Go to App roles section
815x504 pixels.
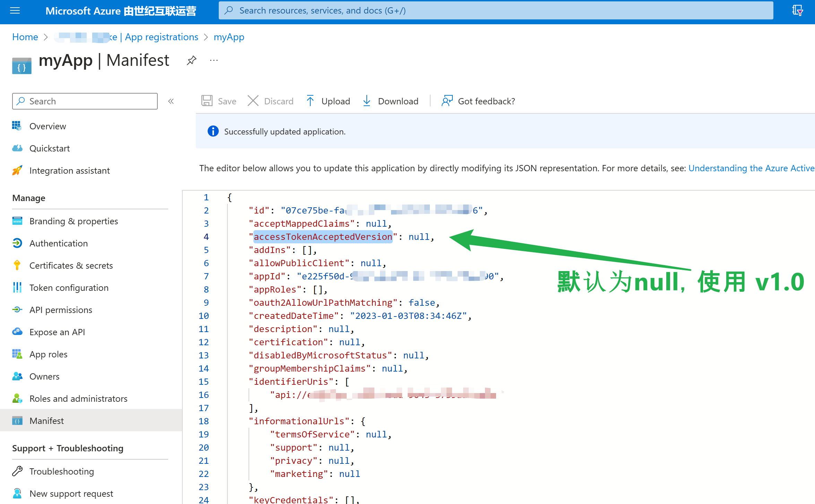49,354
